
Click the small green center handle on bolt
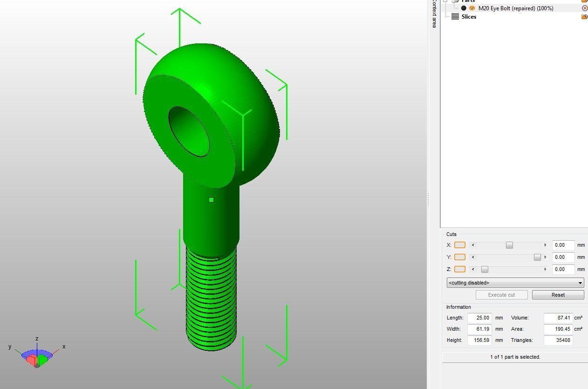[x=211, y=200]
